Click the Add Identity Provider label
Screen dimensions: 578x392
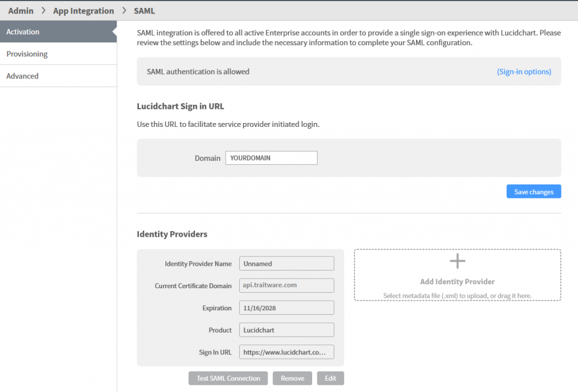(457, 281)
